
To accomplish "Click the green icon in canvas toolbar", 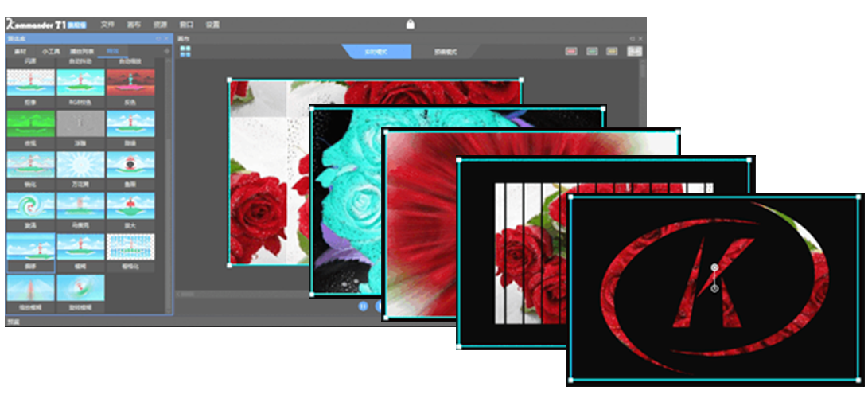I will [591, 51].
